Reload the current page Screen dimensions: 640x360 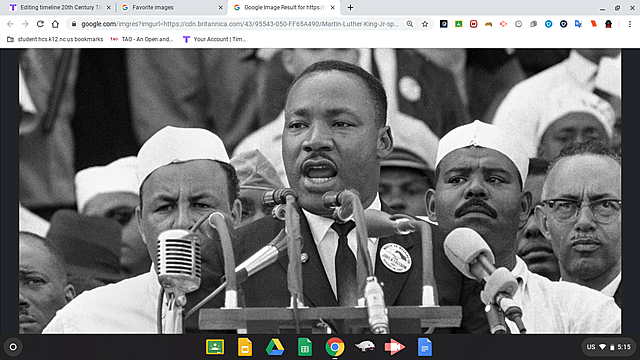tap(40, 24)
